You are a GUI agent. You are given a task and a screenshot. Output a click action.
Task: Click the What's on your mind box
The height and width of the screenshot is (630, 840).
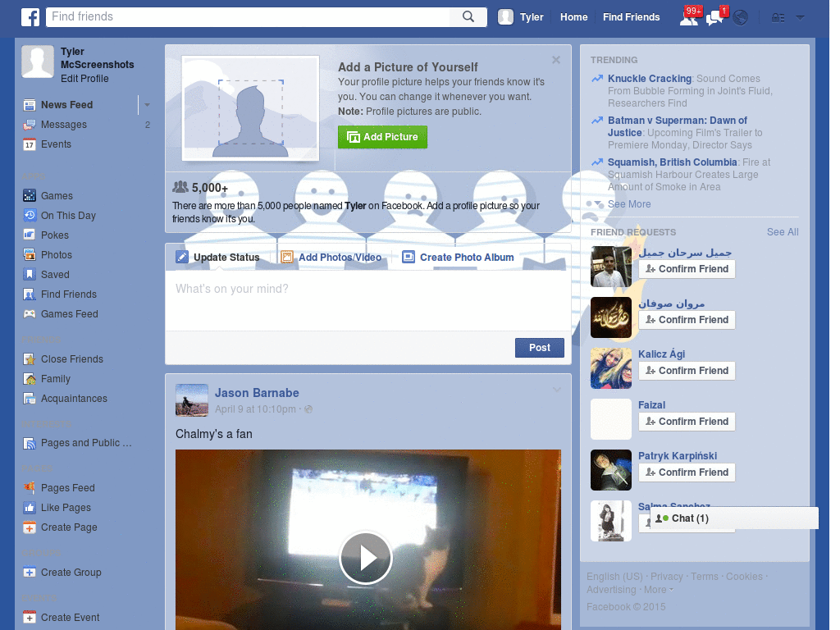[x=368, y=300]
